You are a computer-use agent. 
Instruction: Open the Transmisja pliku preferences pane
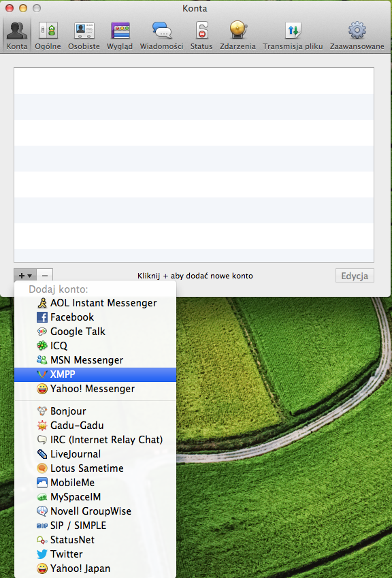click(x=293, y=35)
